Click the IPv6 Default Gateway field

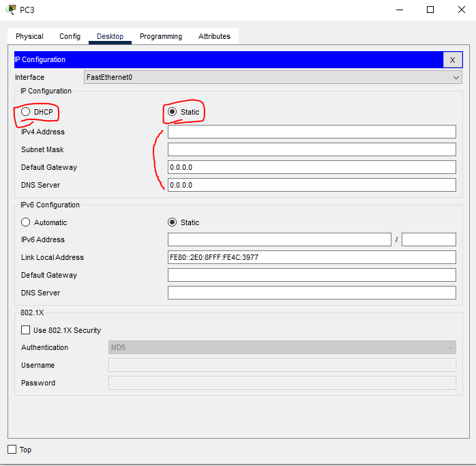pyautogui.click(x=312, y=275)
